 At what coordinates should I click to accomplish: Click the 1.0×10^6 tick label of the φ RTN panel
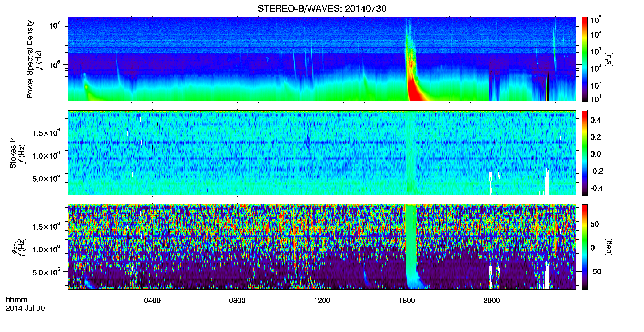[46, 249]
